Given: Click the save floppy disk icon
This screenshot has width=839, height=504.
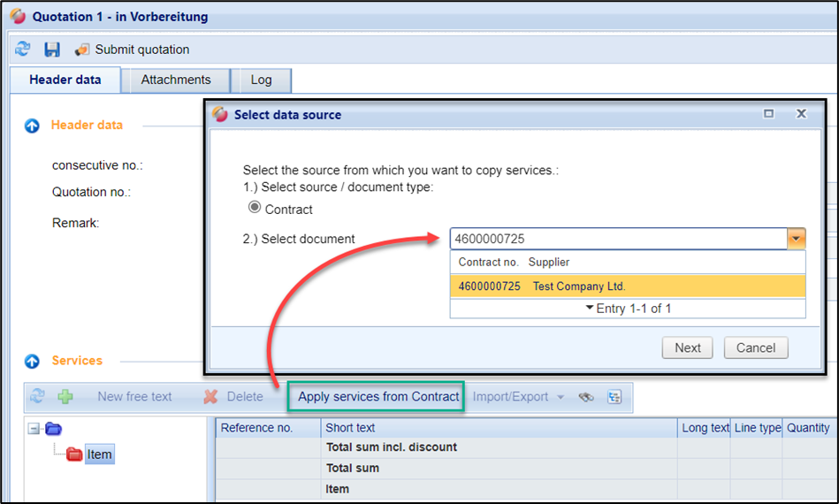Looking at the screenshot, I should (52, 50).
